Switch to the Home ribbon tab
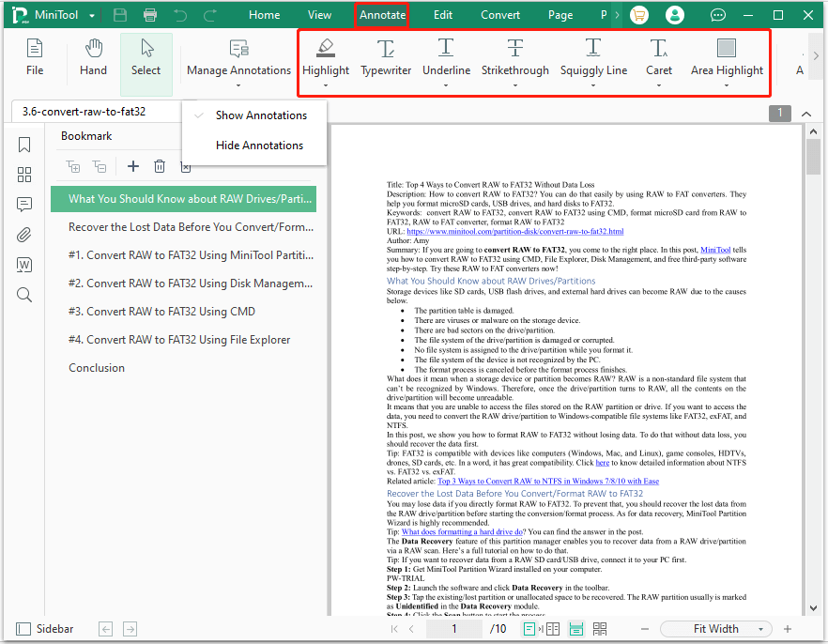The width and height of the screenshot is (828, 644). coord(264,14)
